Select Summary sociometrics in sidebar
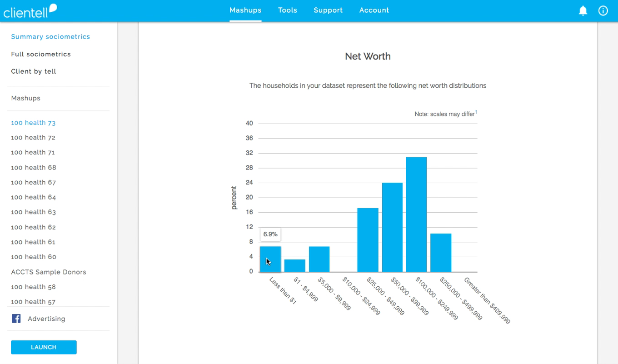This screenshot has height=364, width=618. point(50,37)
